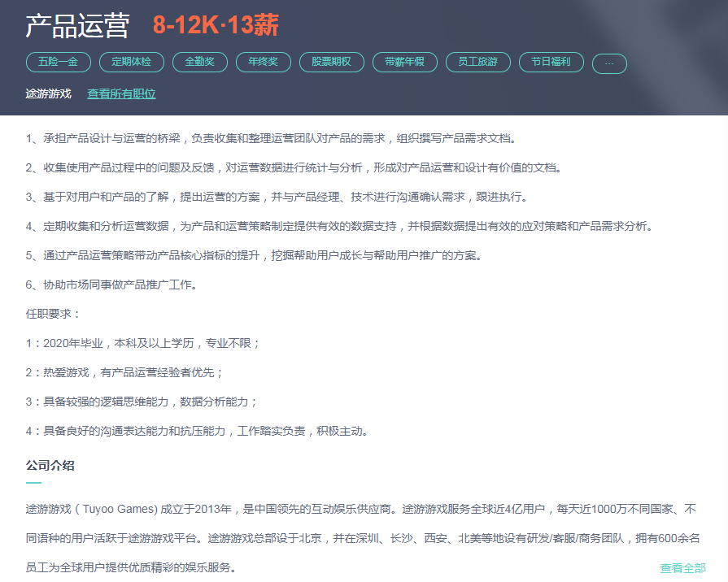Click the company name 途游游戏 in the header

48,93
